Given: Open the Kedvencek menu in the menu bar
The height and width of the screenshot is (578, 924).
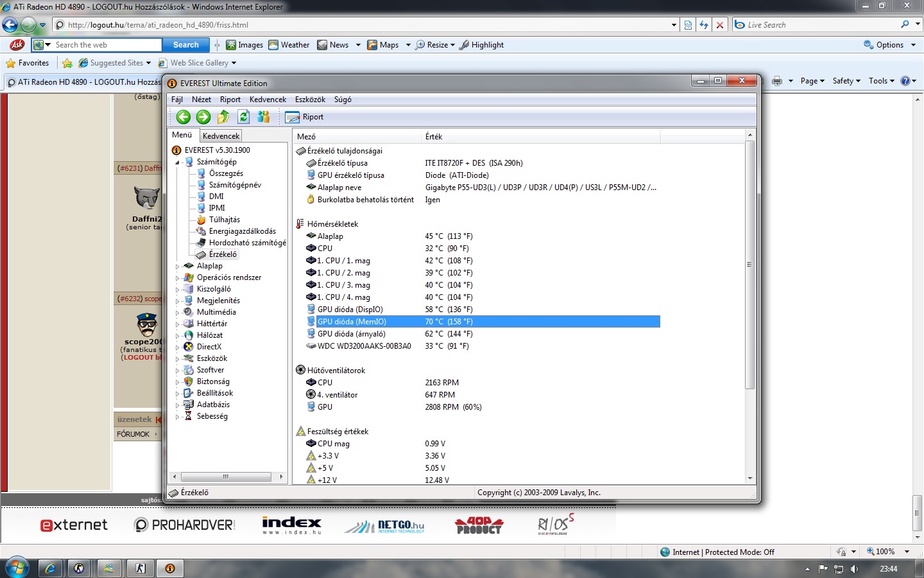Looking at the screenshot, I should pos(268,100).
